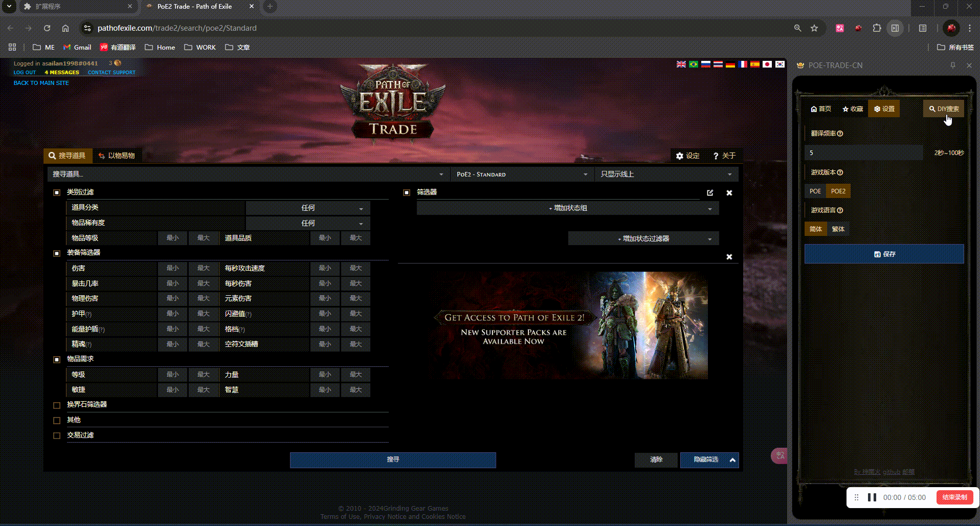Open 收藏 favorites tab in extension panel
This screenshot has width=980, height=526.
coord(853,109)
